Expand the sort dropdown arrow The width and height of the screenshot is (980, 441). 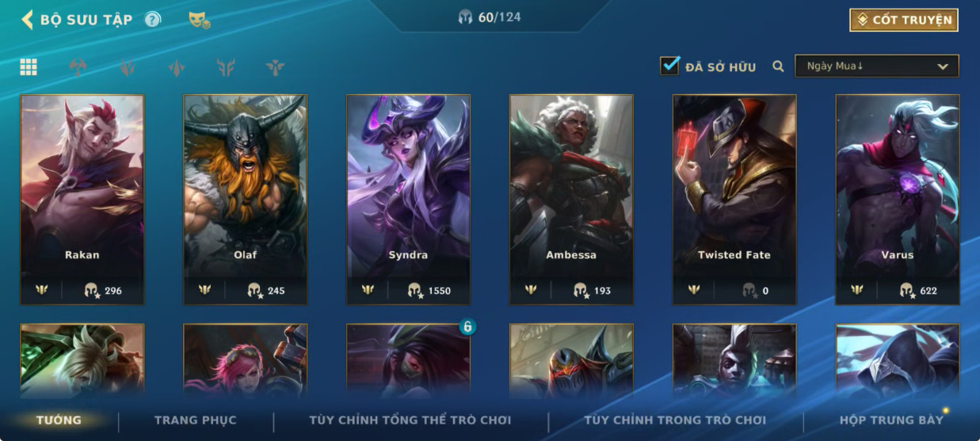943,67
